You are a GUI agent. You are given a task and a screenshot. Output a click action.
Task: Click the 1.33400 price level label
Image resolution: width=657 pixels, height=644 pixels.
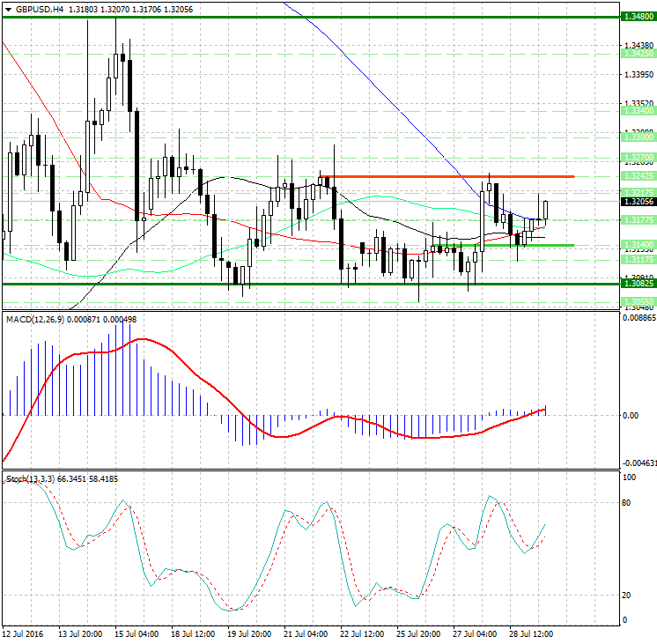637,111
